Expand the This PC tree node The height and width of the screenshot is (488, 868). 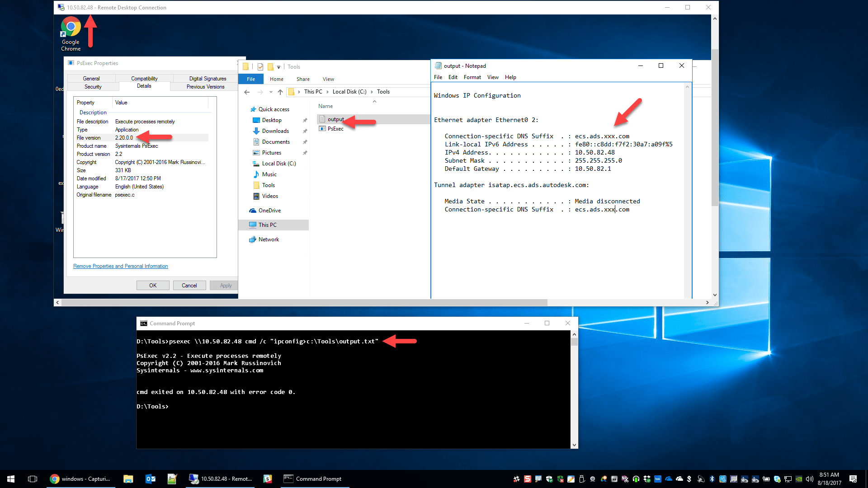[x=245, y=225]
